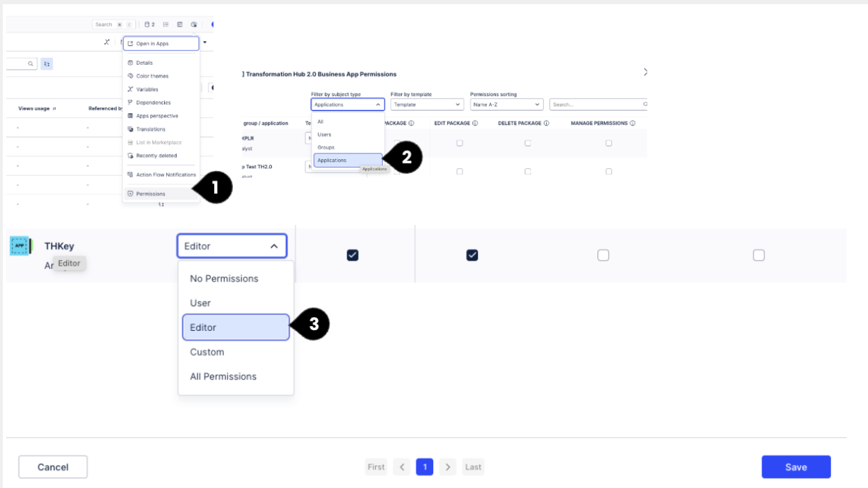This screenshot has width=868, height=488.
Task: Go to next page with arrow
Action: (x=448, y=467)
